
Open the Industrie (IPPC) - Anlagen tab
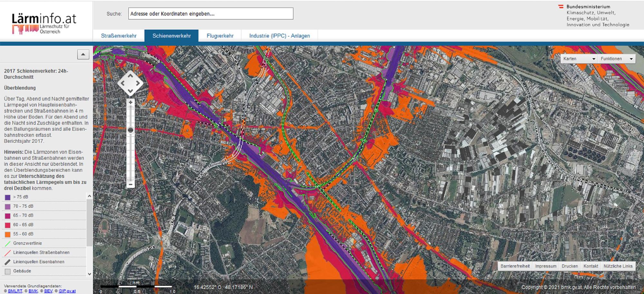point(279,36)
